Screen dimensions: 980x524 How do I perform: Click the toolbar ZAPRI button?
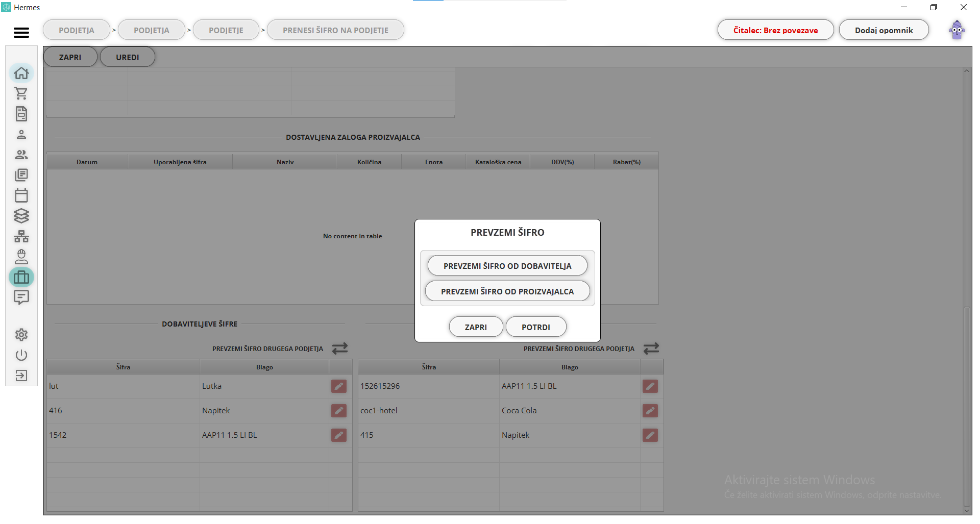[70, 57]
